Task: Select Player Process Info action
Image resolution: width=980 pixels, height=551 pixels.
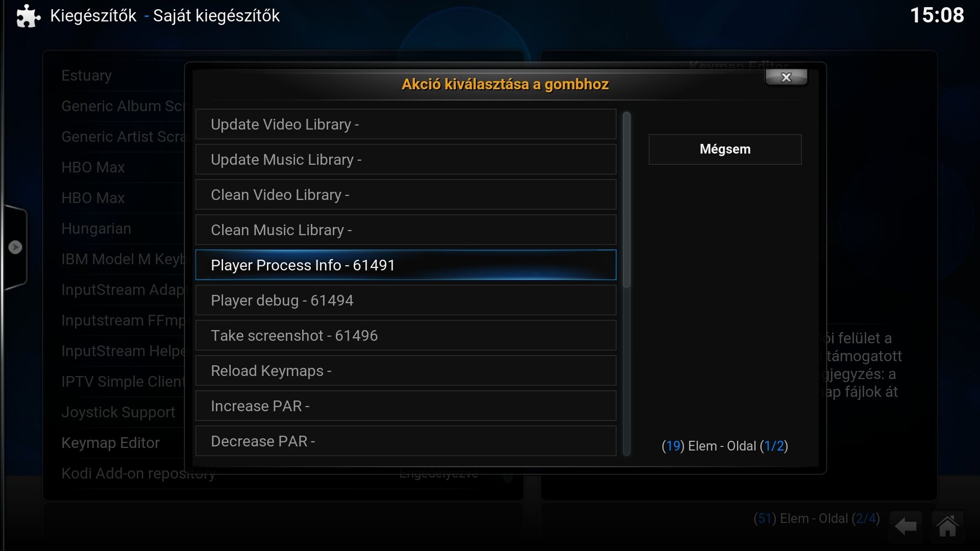Action: (406, 265)
